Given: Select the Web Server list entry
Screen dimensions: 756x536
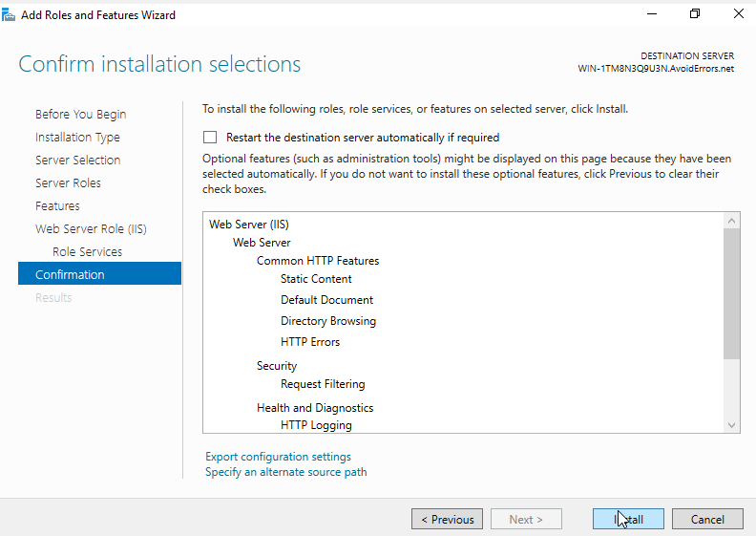Looking at the screenshot, I should (x=262, y=243).
